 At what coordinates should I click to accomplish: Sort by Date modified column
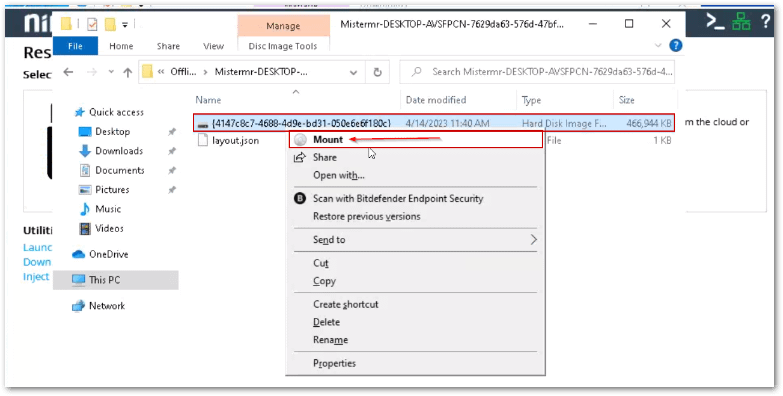pos(436,100)
